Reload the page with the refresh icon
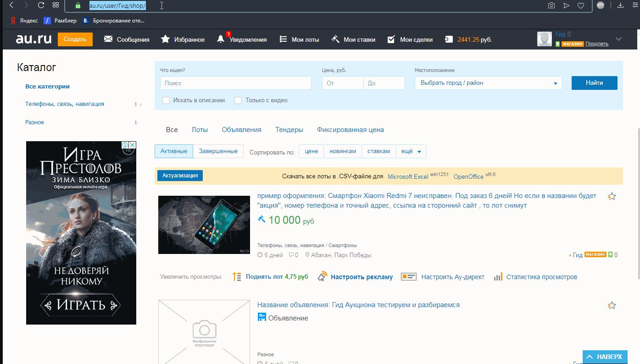Image resolution: width=640 pixels, height=364 pixels. tap(41, 6)
